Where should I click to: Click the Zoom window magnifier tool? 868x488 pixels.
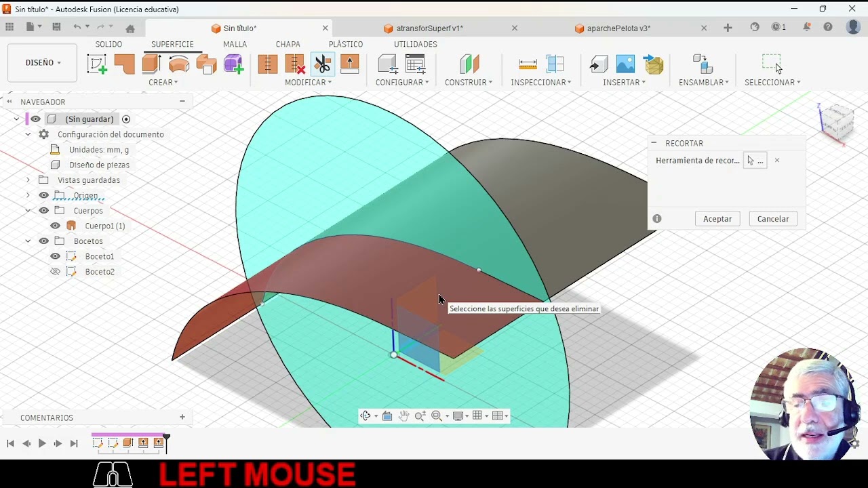pyautogui.click(x=437, y=416)
